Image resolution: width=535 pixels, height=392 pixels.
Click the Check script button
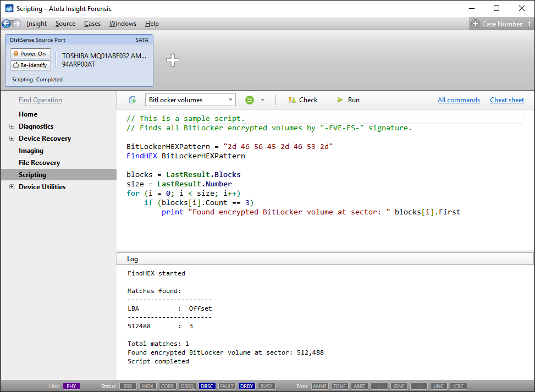[303, 100]
